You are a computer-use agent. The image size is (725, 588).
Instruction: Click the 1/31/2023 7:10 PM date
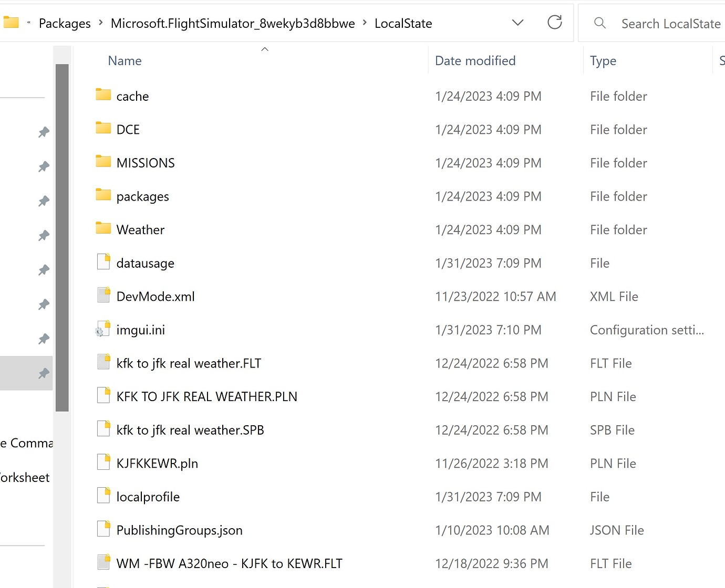(488, 330)
